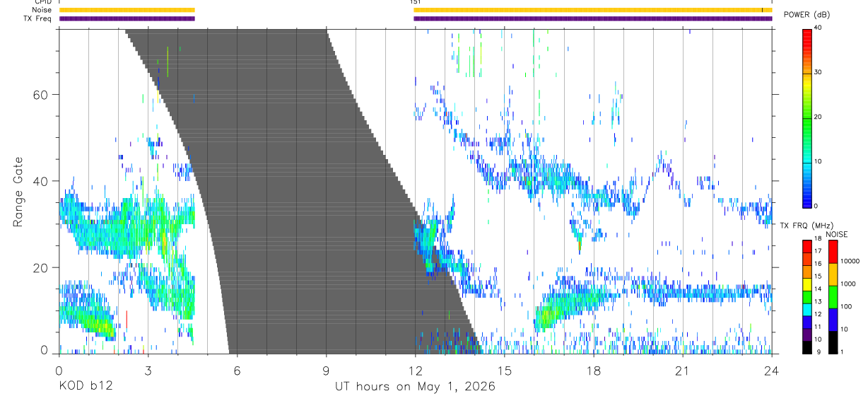868x401 pixels.
Task: Click the "TX Freq" row label at top left
Action: 38,18
